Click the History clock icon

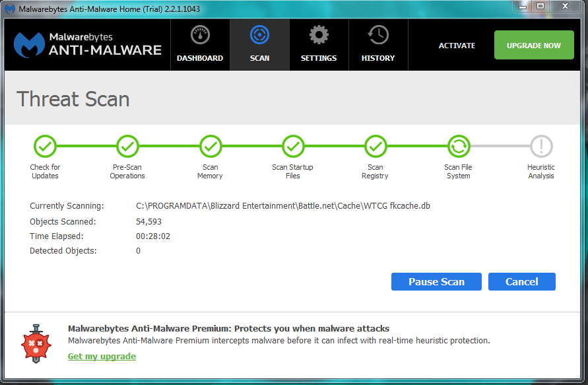[378, 35]
